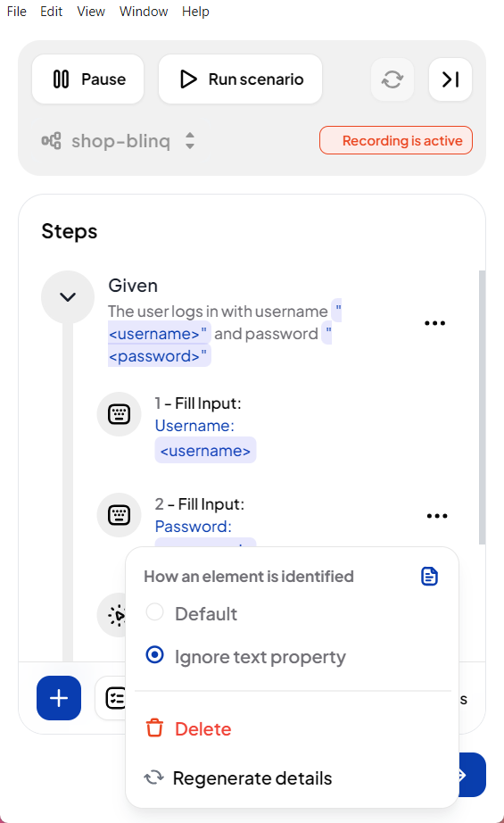Select the Default radio option

click(x=154, y=612)
